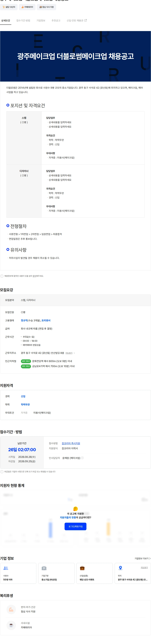Click the 로그인/회원가입 button

(x=75, y=526)
